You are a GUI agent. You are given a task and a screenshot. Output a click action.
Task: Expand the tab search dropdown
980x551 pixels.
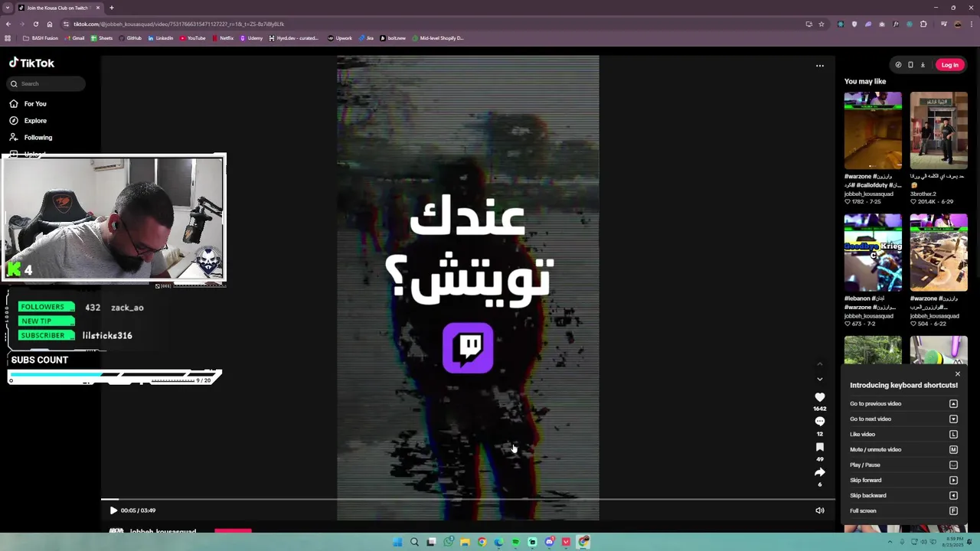pos(7,8)
